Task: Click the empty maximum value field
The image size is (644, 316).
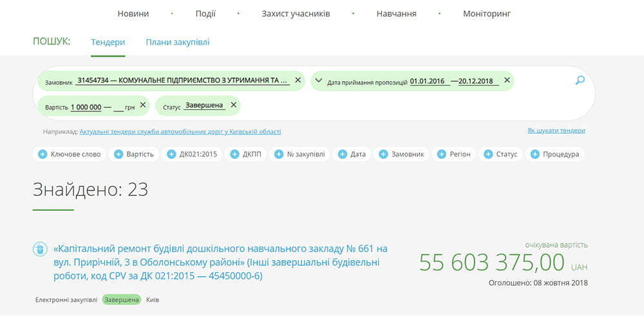Action: pos(118,107)
